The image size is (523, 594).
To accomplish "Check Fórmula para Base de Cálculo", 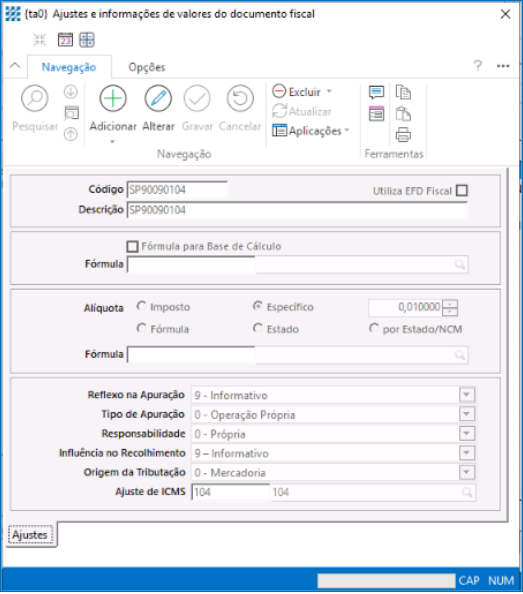I will pos(132,247).
